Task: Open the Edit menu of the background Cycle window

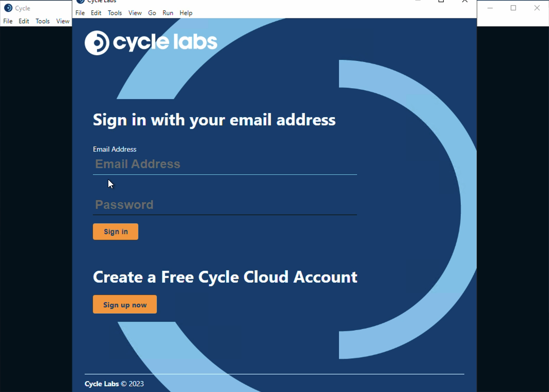Action: (x=24, y=21)
